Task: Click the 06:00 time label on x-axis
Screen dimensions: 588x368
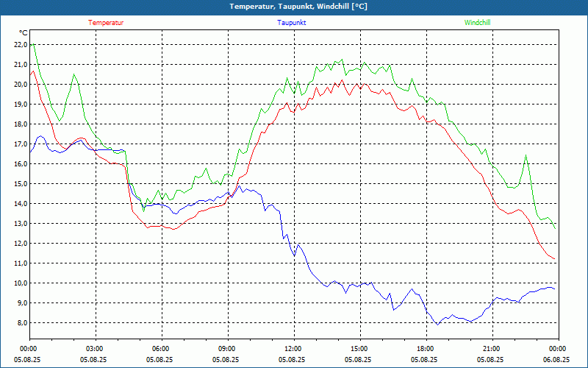Action: click(x=162, y=349)
